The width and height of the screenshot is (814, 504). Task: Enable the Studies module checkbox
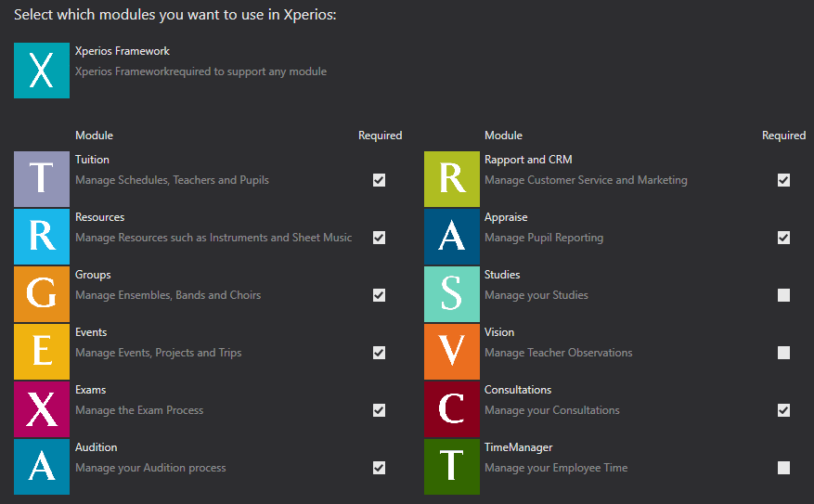[x=783, y=295]
